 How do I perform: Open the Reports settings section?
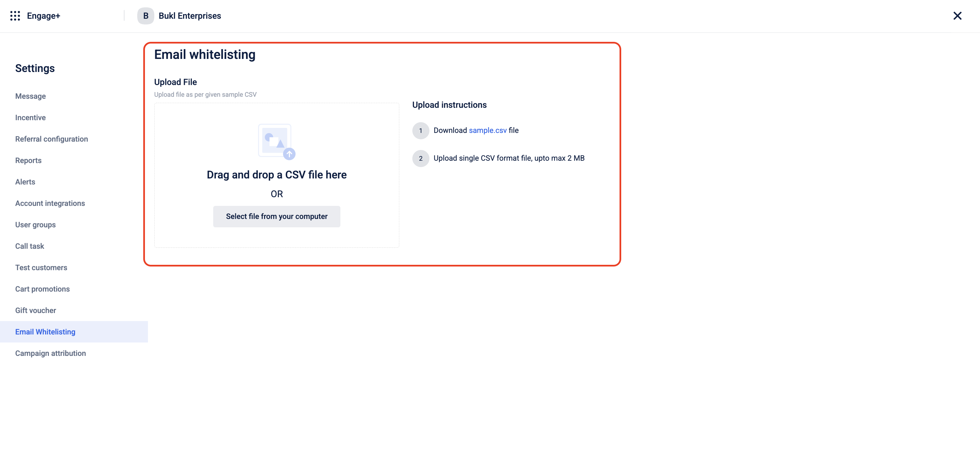pos(28,161)
